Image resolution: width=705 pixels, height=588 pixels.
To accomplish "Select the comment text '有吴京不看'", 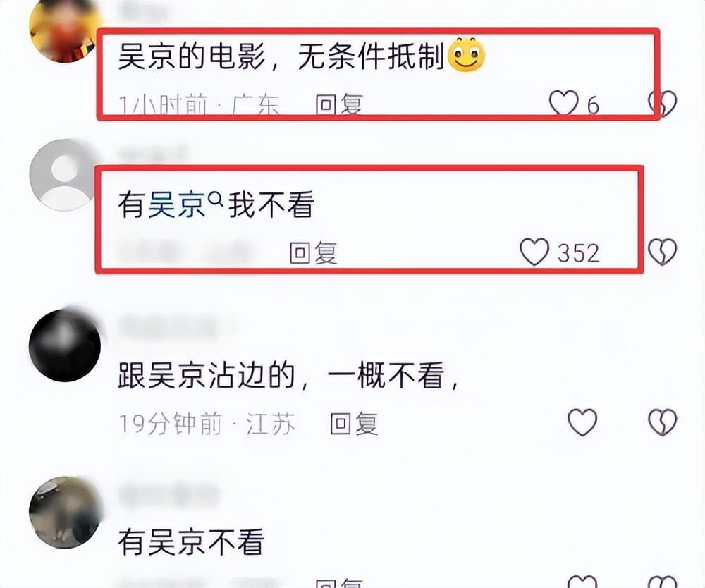I will click(x=191, y=541).
